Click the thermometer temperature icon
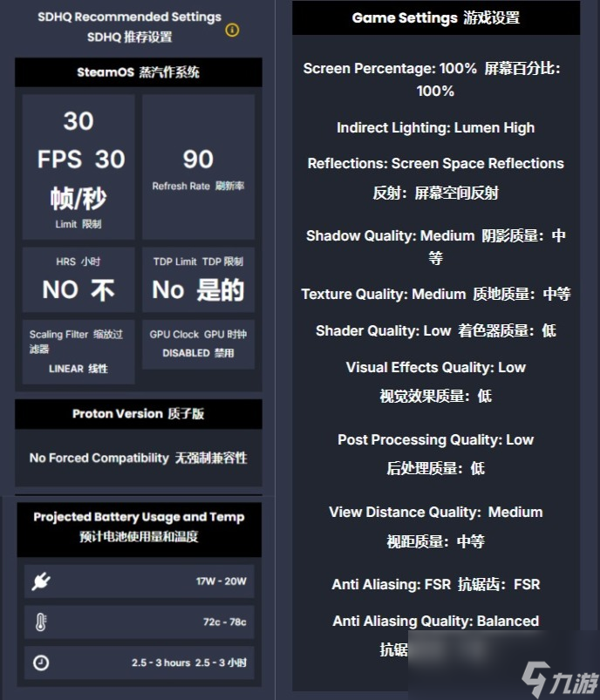600x700 pixels. tap(40, 622)
